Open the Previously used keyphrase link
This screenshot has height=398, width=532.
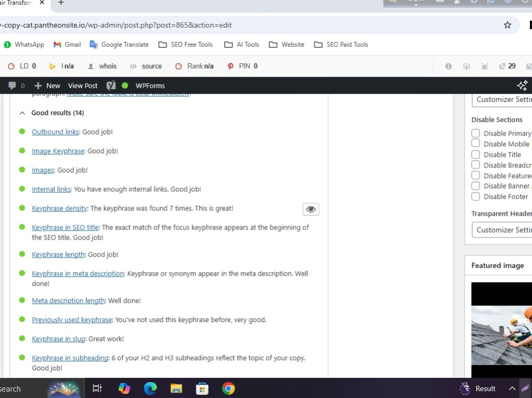(x=72, y=319)
